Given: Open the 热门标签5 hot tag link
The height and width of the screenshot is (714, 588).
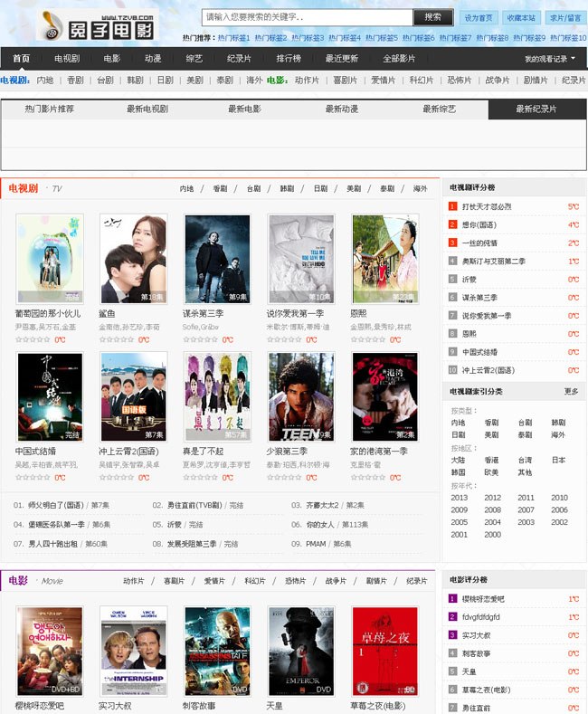Looking at the screenshot, I should [382, 38].
